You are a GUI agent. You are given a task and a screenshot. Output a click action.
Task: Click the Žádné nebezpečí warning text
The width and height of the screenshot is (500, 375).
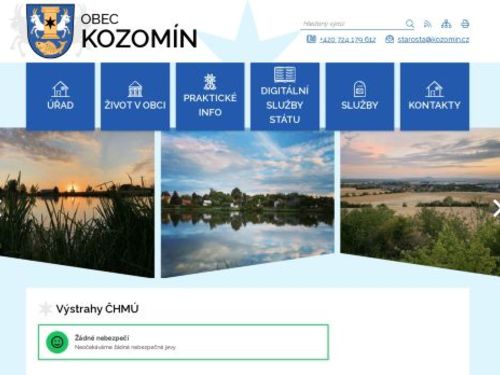click(x=102, y=338)
